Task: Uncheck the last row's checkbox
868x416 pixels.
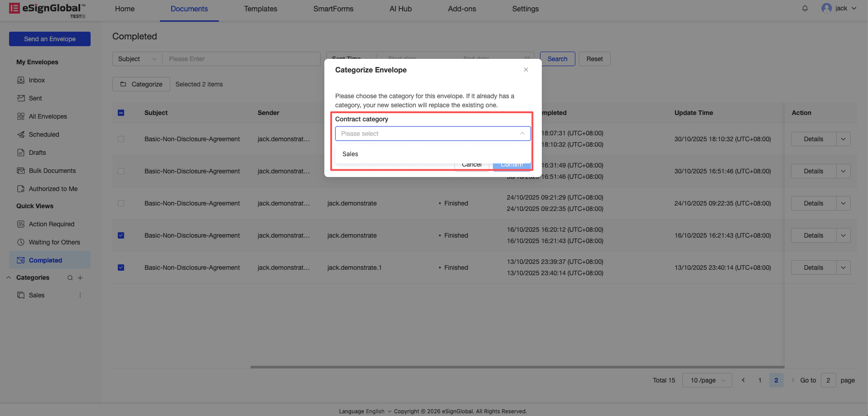Action: pyautogui.click(x=121, y=268)
